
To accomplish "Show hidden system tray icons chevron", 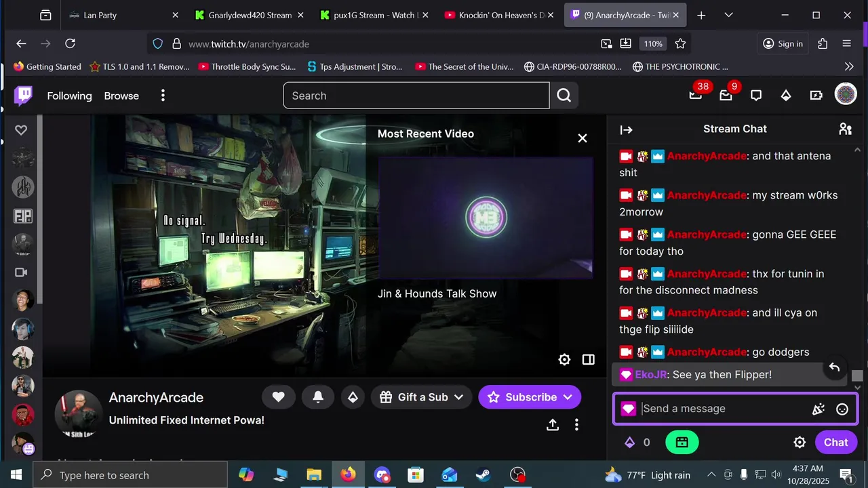I will [x=711, y=475].
